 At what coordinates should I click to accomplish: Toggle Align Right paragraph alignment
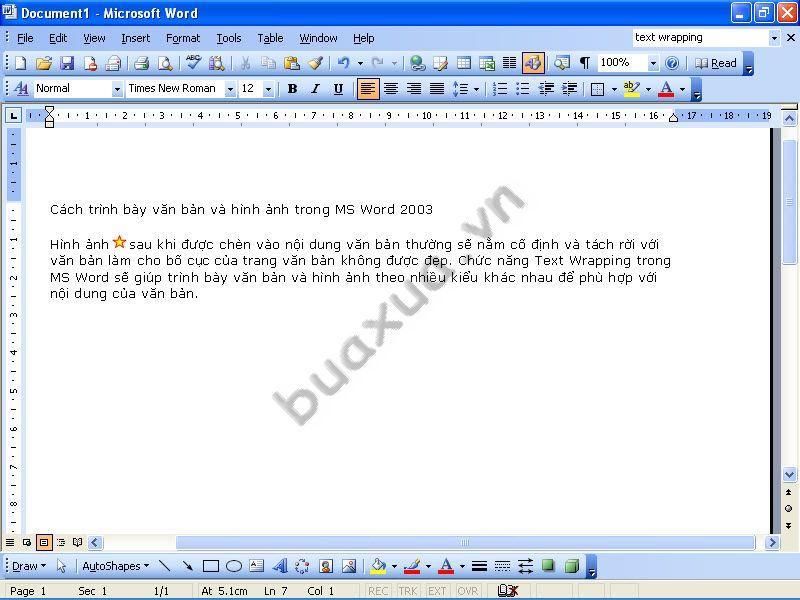pos(414,89)
